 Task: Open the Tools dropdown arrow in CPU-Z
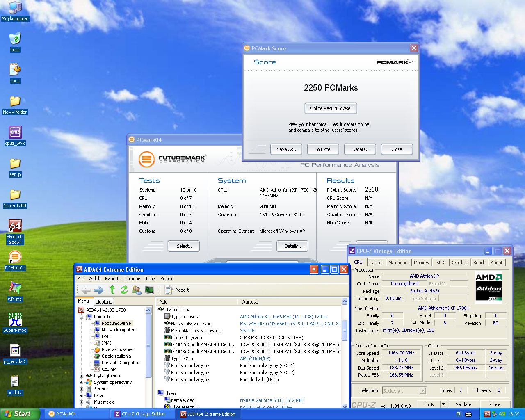443,404
